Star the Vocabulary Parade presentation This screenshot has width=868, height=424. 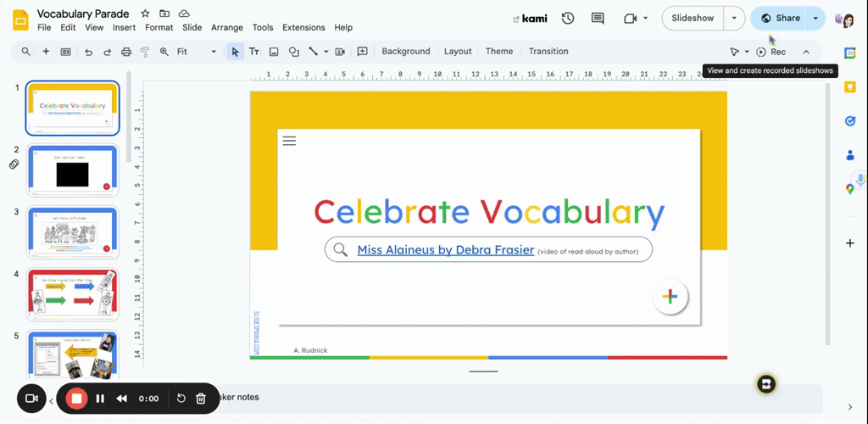pyautogui.click(x=145, y=14)
